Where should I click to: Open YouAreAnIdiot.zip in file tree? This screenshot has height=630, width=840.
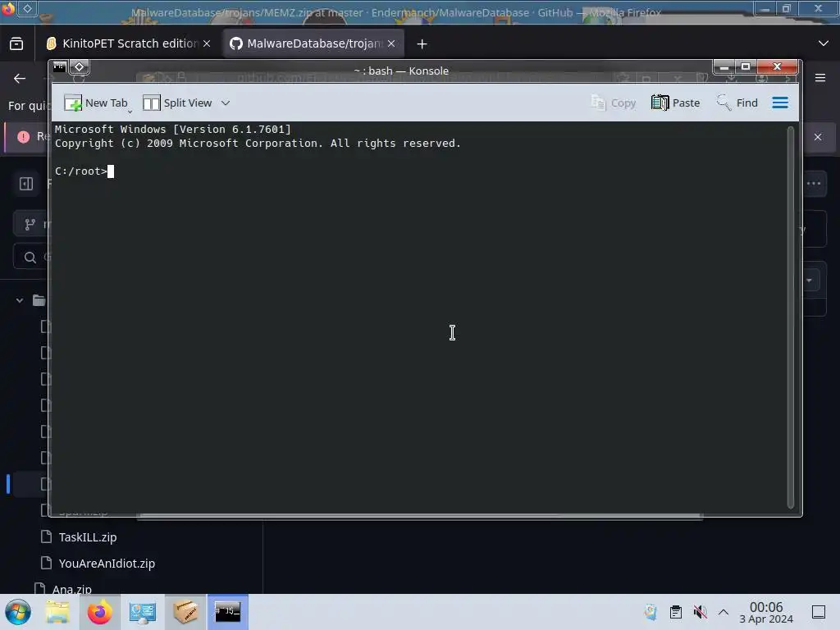[107, 563]
